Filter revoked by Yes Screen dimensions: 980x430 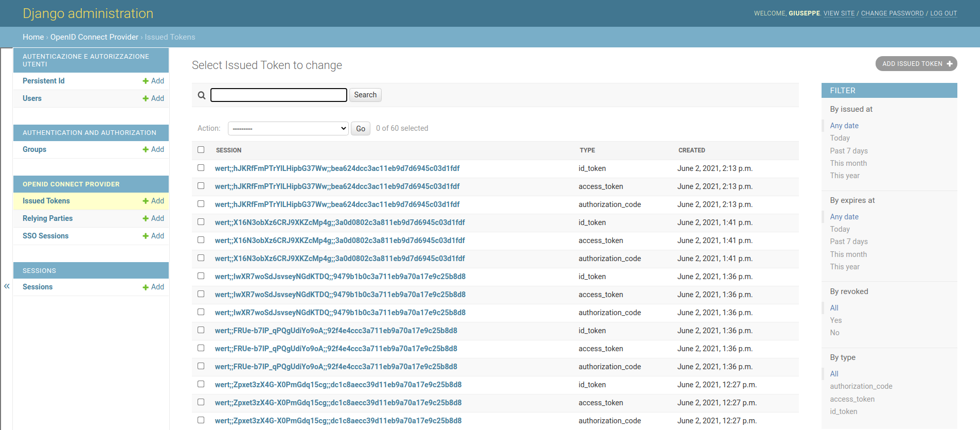[x=836, y=320]
